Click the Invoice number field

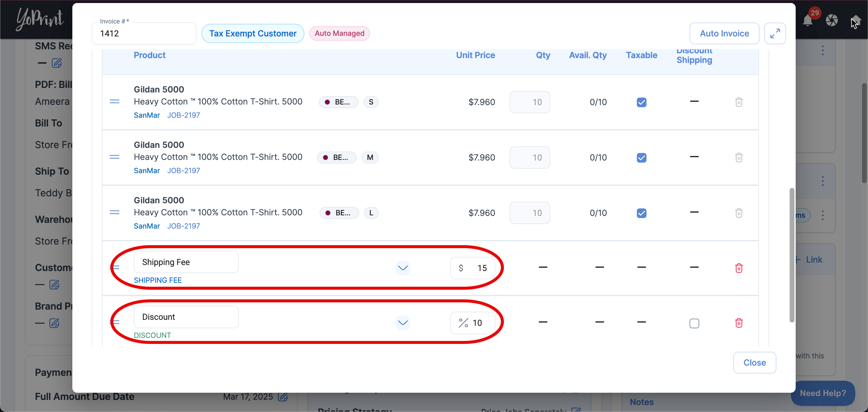coord(144,33)
